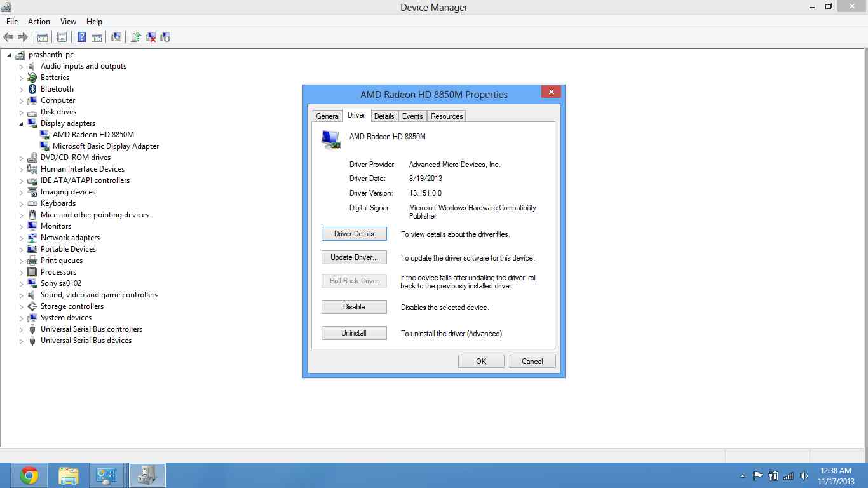Viewport: 868px width, 488px height.
Task: Select the Print queues printer icon
Action: (x=32, y=261)
